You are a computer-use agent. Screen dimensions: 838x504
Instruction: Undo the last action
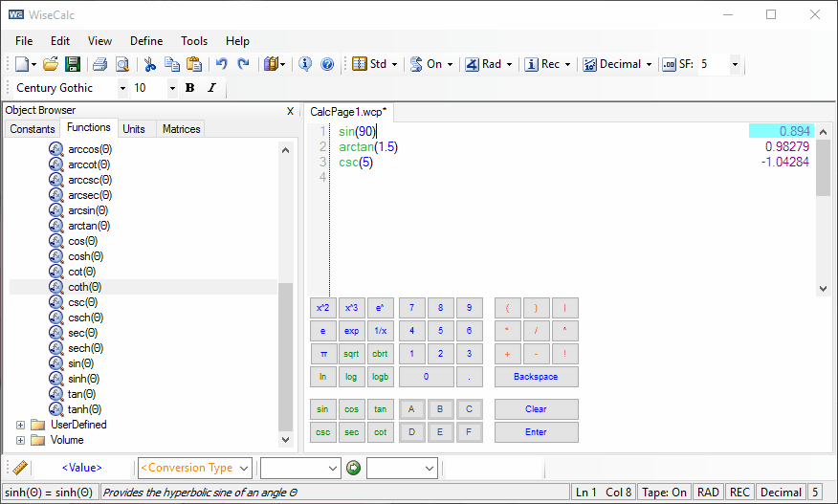coord(221,64)
